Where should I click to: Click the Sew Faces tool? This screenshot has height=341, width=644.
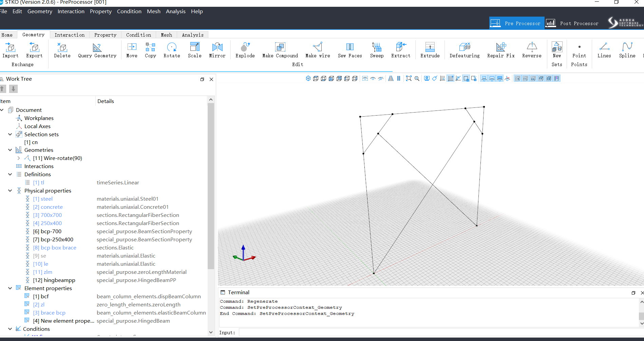(x=350, y=50)
